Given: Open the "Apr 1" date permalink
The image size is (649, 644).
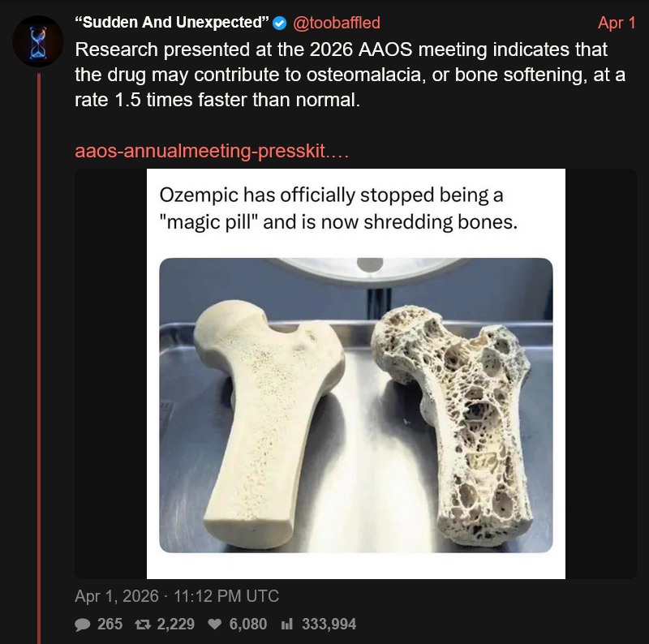Looking at the screenshot, I should pos(617,23).
